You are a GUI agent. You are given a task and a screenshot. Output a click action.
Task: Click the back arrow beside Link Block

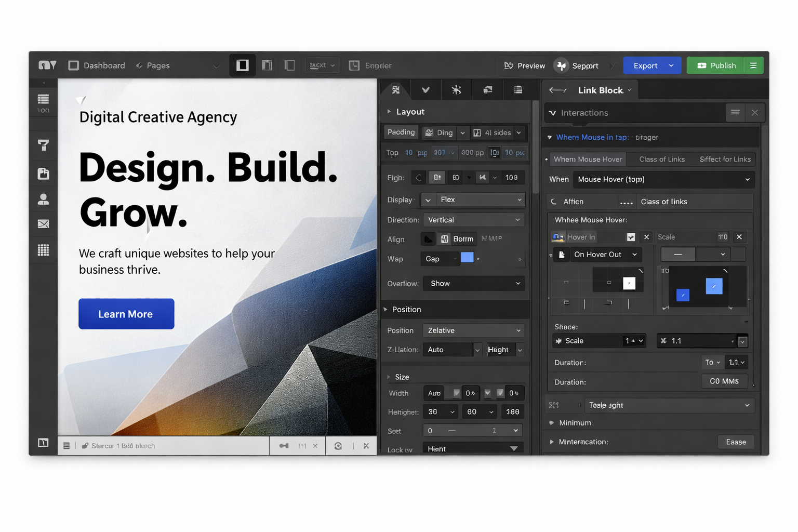pyautogui.click(x=557, y=90)
